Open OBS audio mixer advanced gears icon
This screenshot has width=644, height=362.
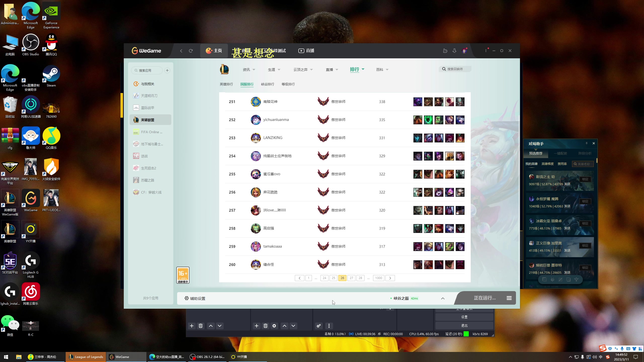coord(319,326)
